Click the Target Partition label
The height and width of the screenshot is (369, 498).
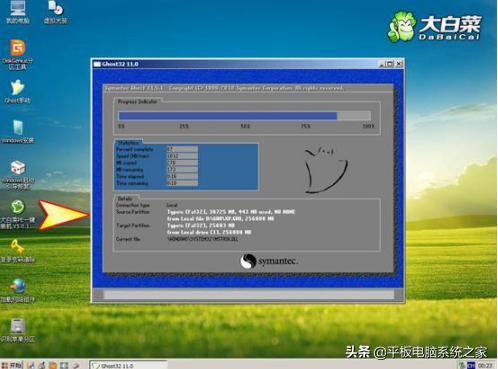pyautogui.click(x=133, y=226)
